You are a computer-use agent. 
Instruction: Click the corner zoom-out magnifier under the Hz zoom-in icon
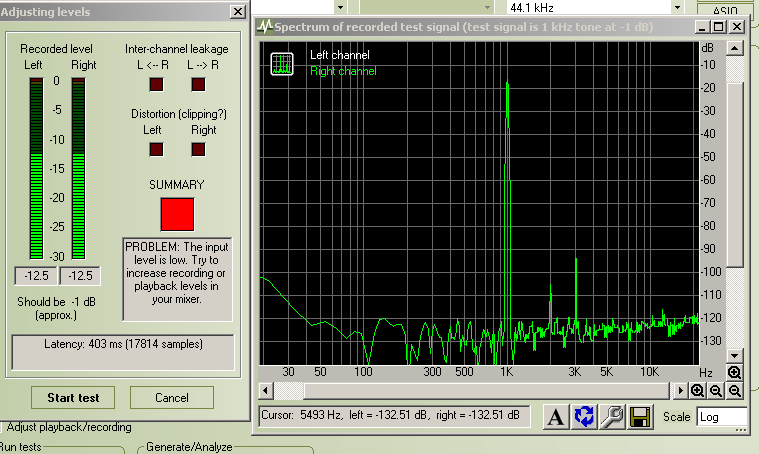[x=735, y=391]
